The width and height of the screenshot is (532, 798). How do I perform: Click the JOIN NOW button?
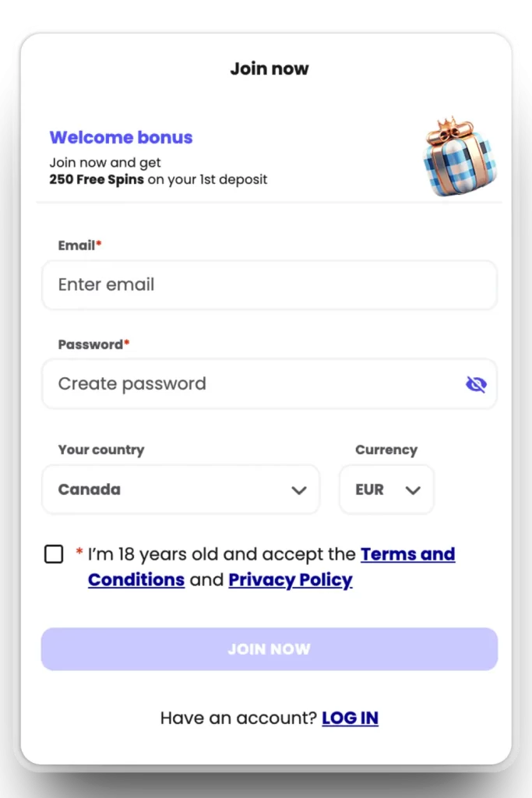coord(269,649)
